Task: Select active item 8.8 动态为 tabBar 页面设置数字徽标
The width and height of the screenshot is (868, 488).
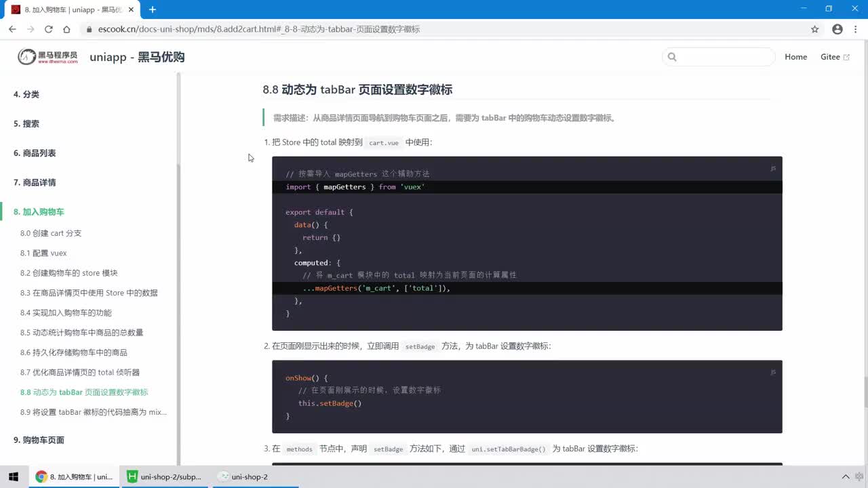Action: (x=84, y=392)
